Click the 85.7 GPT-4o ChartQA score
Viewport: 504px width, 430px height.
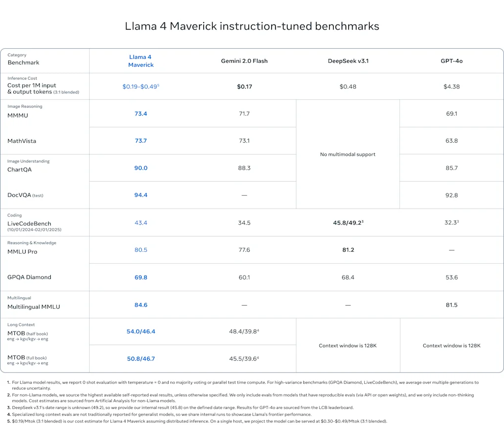click(x=452, y=168)
